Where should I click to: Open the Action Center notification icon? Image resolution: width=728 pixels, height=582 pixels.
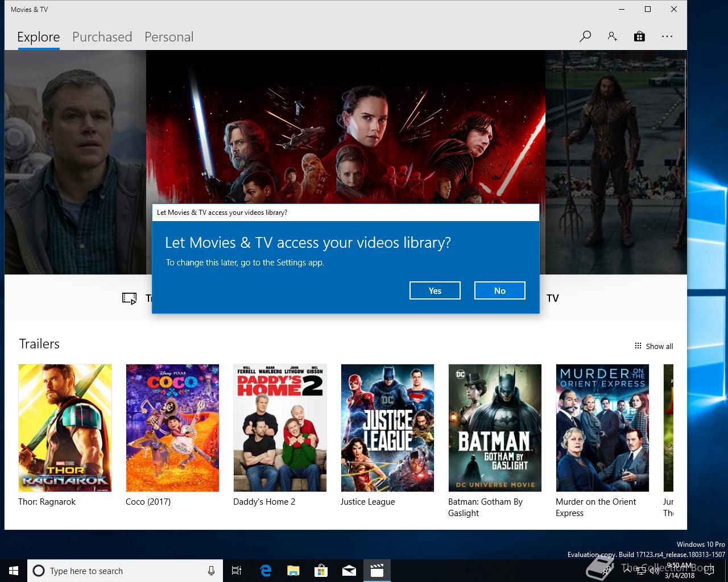coord(709,571)
